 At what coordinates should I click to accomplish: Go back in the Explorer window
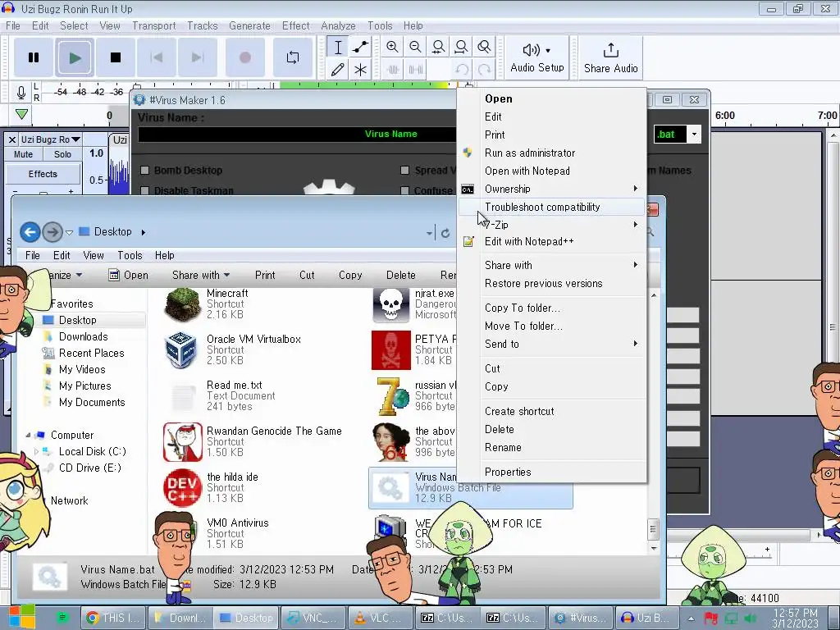coord(30,232)
